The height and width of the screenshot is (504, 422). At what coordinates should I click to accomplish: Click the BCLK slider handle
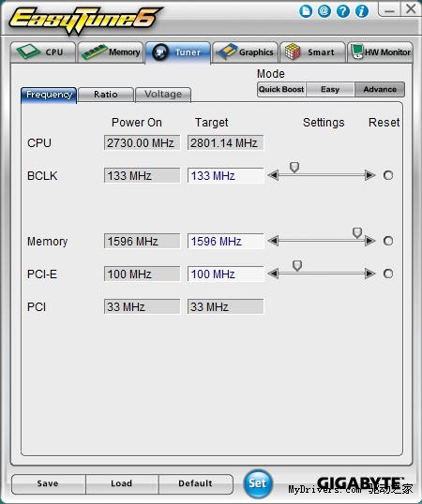(294, 168)
